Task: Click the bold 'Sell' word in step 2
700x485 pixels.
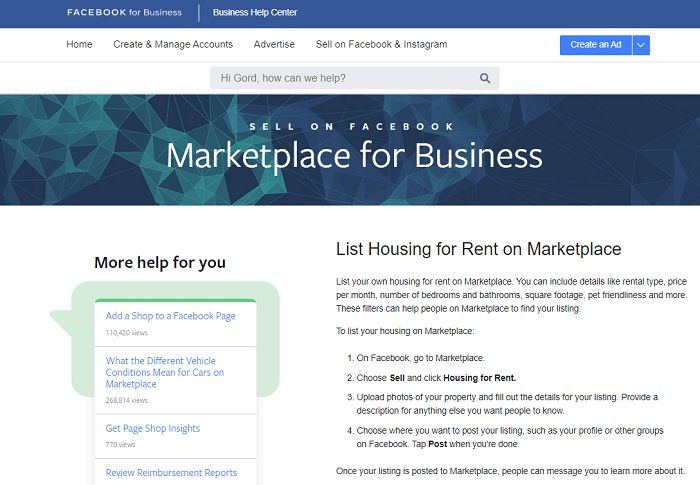Action: click(x=397, y=378)
